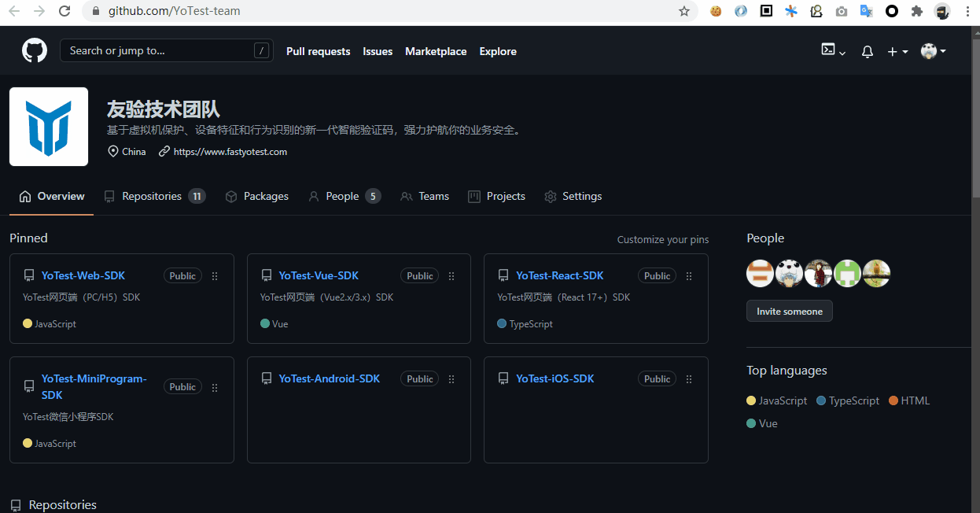Viewport: 980px width, 513px height.
Task: Switch to the Packages tab
Action: (257, 196)
